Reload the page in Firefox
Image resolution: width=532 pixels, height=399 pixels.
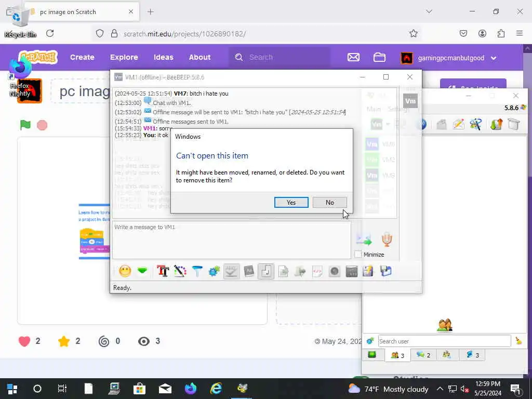pyautogui.click(x=50, y=33)
